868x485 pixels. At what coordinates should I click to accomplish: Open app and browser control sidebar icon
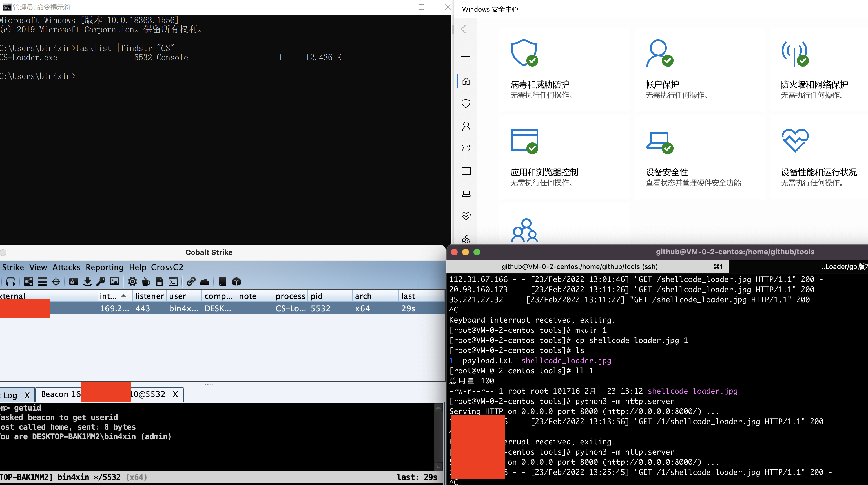tap(466, 171)
